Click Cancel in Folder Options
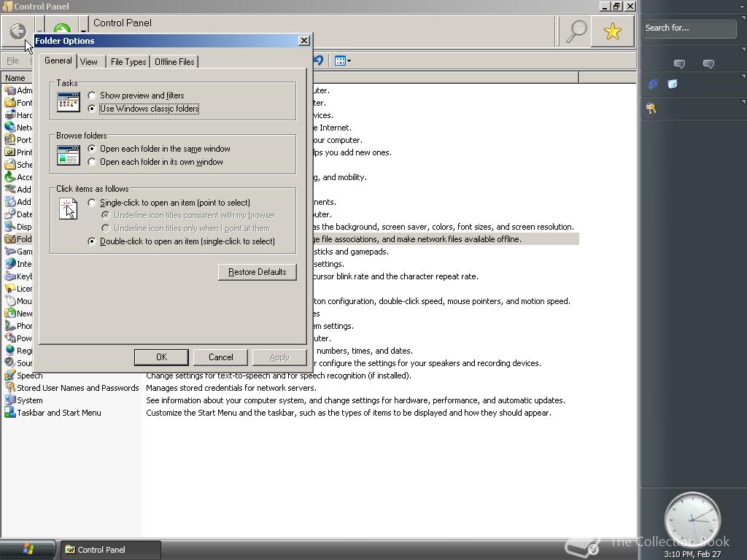 (x=220, y=357)
